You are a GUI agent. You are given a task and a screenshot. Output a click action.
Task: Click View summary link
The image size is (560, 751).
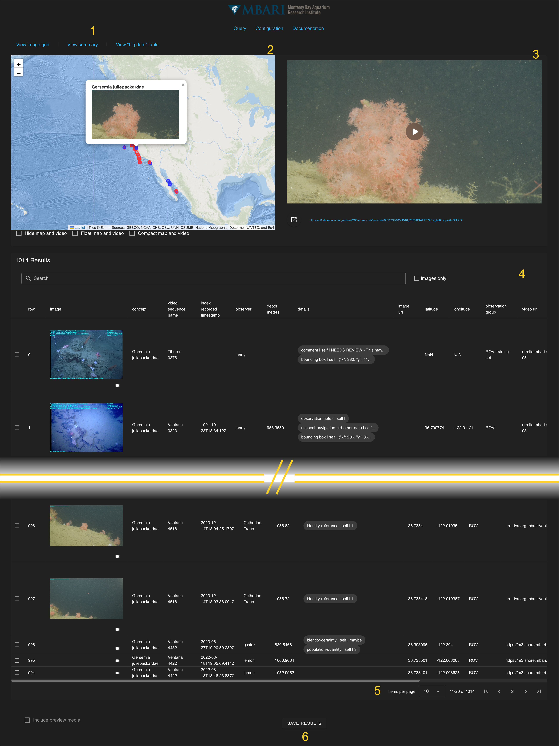(x=82, y=45)
